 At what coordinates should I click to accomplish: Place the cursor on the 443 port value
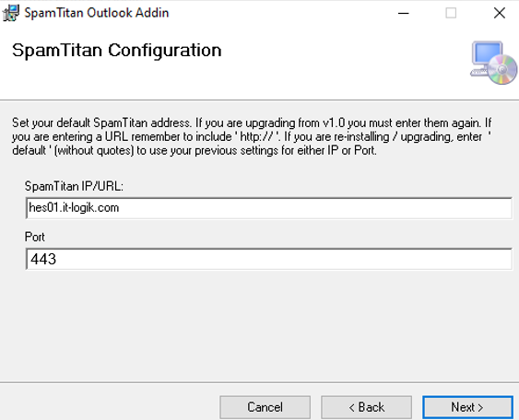coord(43,259)
